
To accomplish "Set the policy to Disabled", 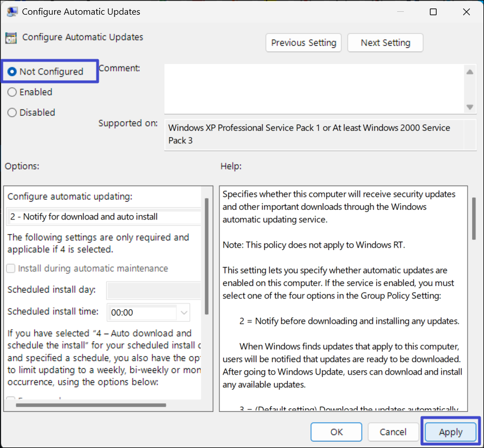I will tap(12, 112).
